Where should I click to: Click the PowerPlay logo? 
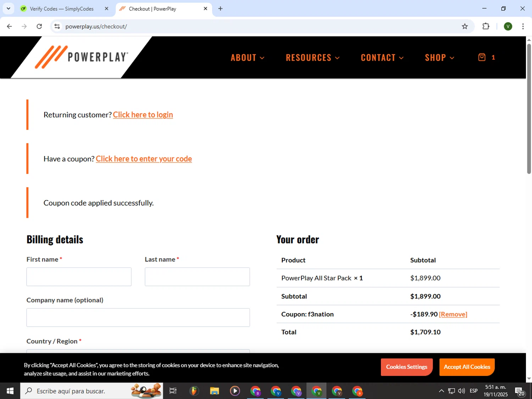82,57
